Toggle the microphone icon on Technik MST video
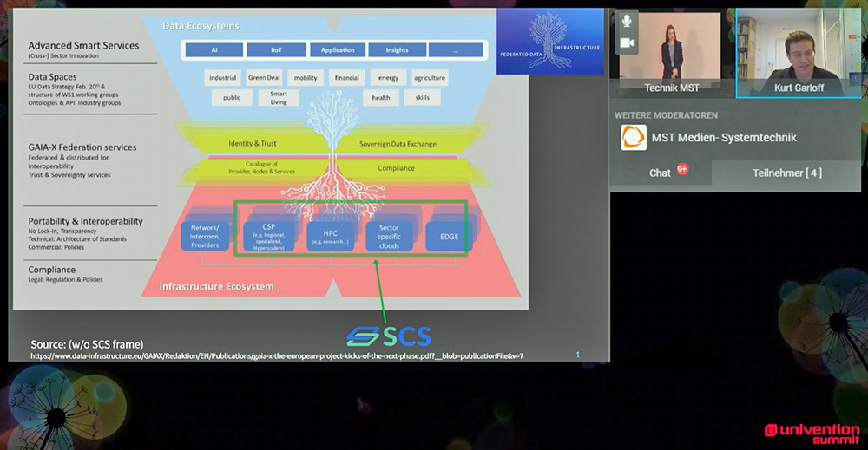Image resolution: width=868 pixels, height=450 pixels. click(x=627, y=21)
